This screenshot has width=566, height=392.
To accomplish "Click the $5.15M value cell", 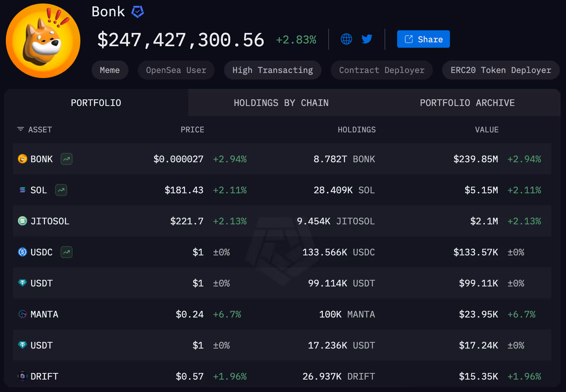I will coord(481,190).
